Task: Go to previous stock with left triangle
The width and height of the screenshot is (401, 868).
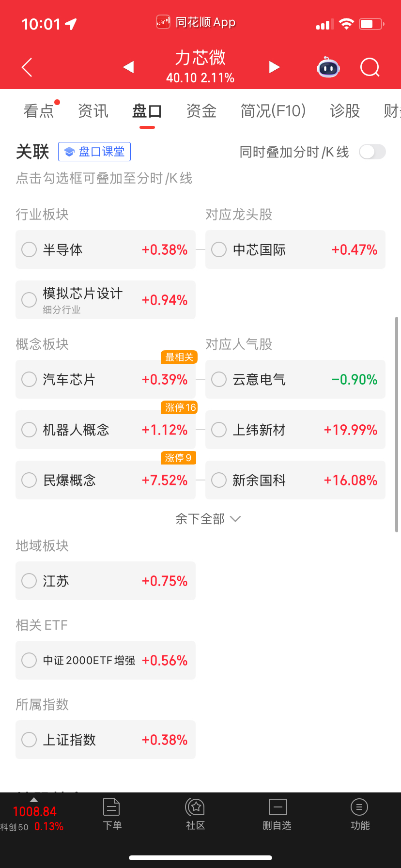Action: 128,67
